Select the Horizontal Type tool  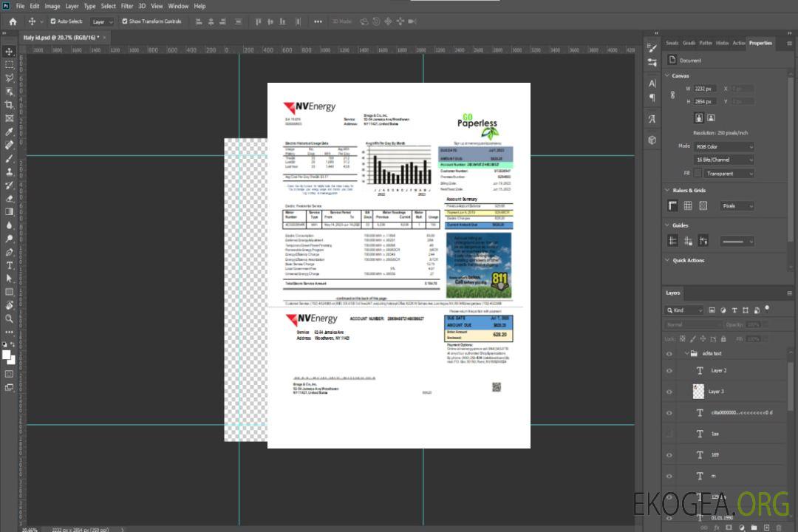[9, 265]
